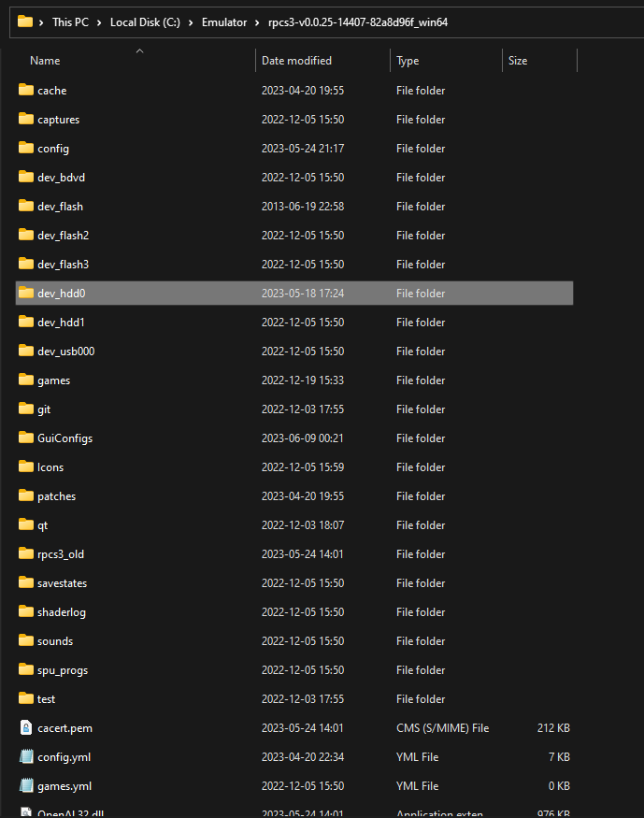The image size is (644, 818).
Task: Click the sounds folder icon
Action: click(25, 640)
